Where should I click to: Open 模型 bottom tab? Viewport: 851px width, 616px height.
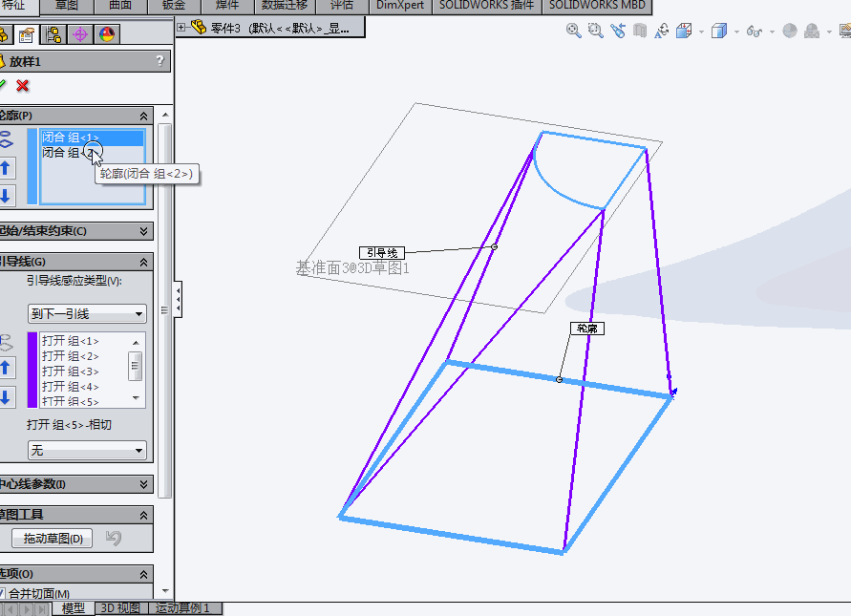[74, 608]
